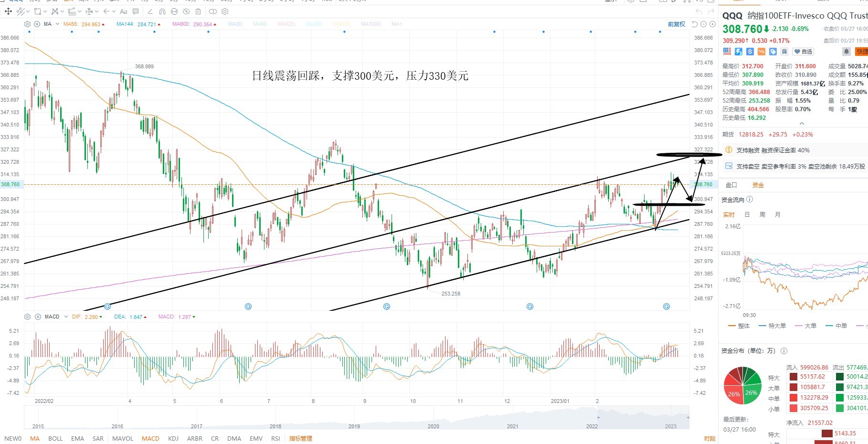
Task: Toggle the 大单 series in legend
Action: click(x=805, y=326)
